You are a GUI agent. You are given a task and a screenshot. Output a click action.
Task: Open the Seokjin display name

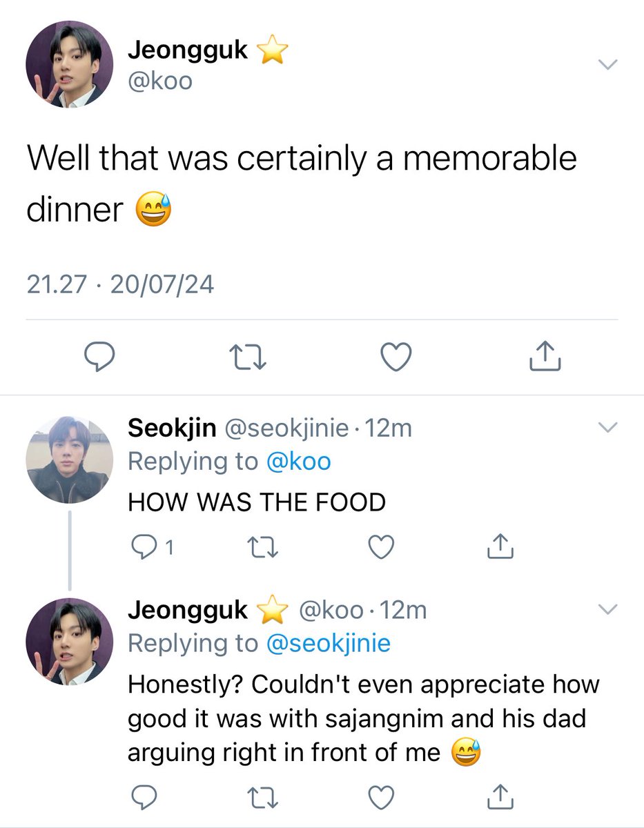(172, 428)
